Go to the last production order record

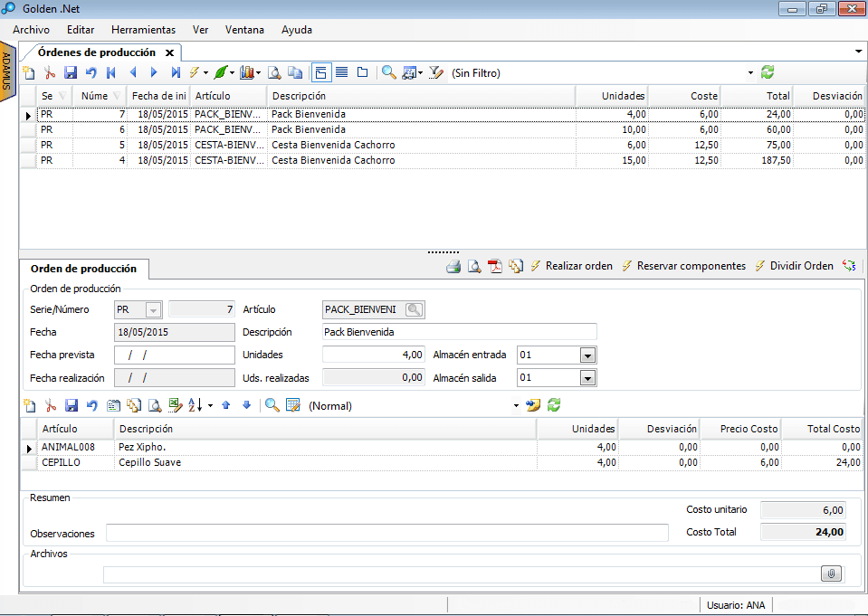point(176,73)
